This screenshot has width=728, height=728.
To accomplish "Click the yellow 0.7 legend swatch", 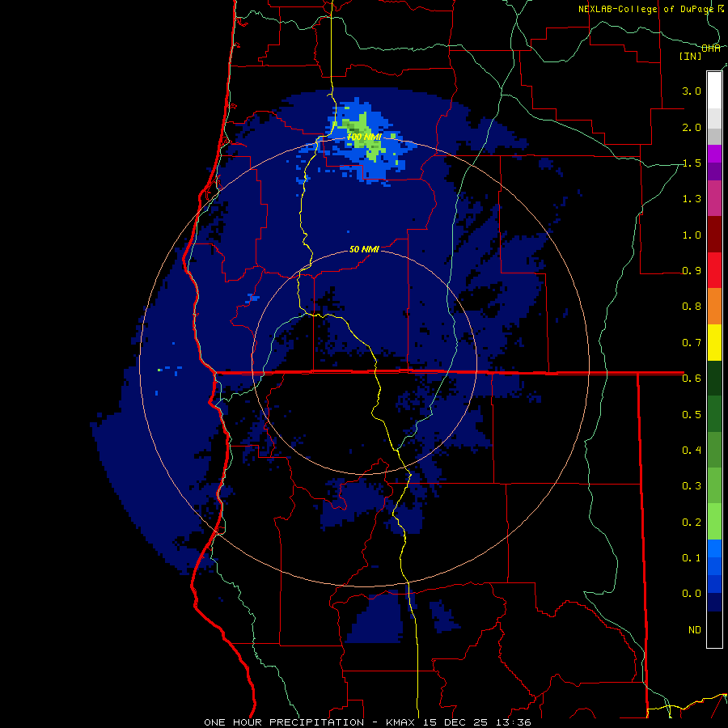I will 714,342.
